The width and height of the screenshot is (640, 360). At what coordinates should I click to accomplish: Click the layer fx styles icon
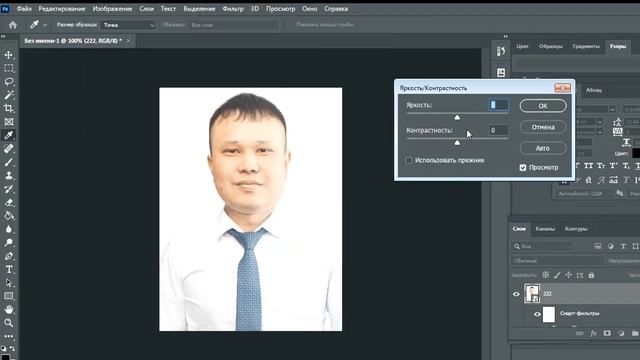(593, 333)
